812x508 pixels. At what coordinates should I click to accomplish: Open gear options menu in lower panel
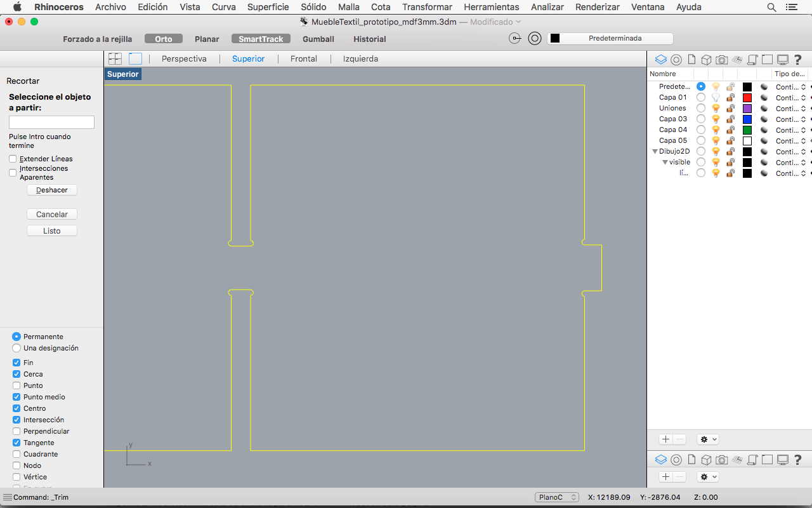[707, 476]
